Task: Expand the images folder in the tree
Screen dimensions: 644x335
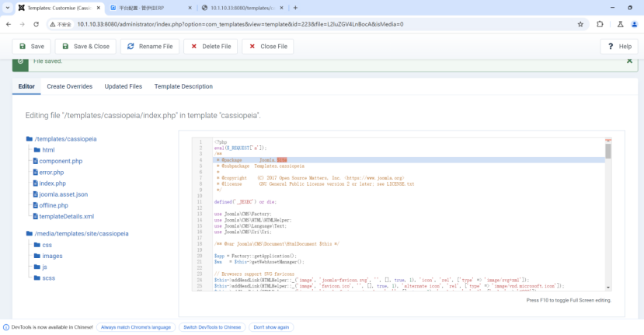Action: tap(51, 256)
